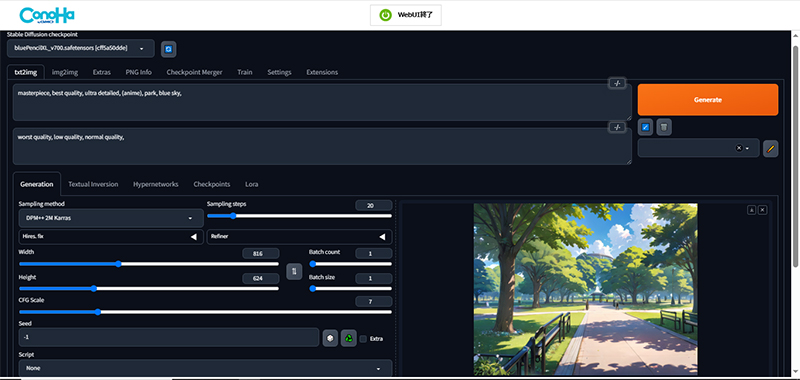Screen dimensions: 800x380
Task: Reuse the last seed with the recycle icon
Action: (x=348, y=338)
